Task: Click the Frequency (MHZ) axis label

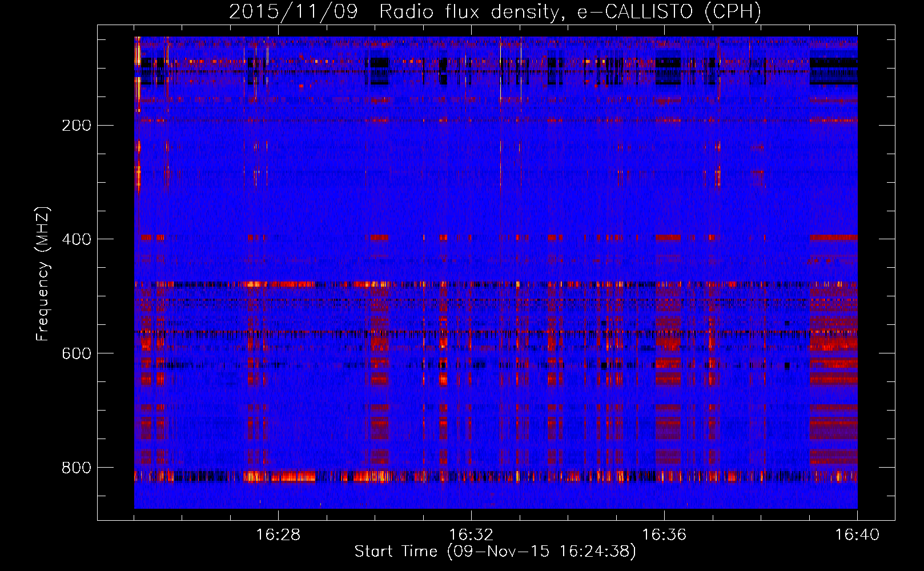Action: tap(43, 274)
